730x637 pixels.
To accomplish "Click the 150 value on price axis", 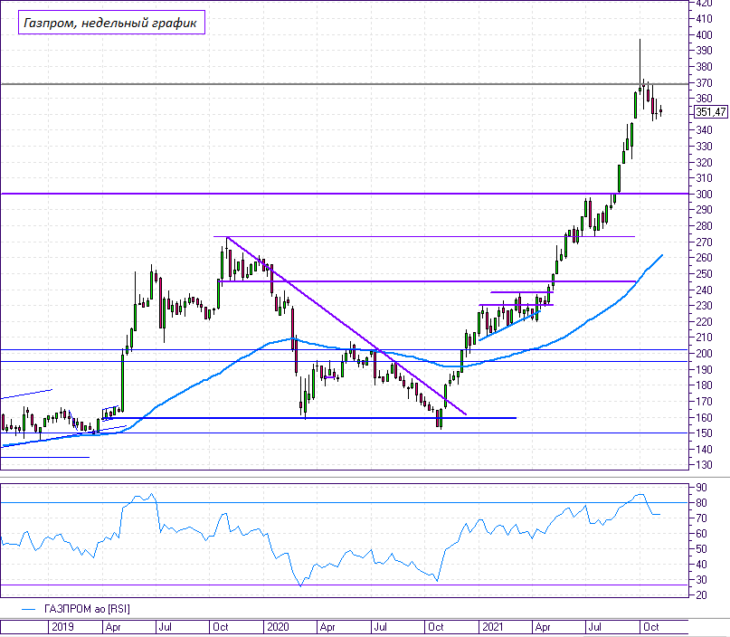I will (x=704, y=433).
